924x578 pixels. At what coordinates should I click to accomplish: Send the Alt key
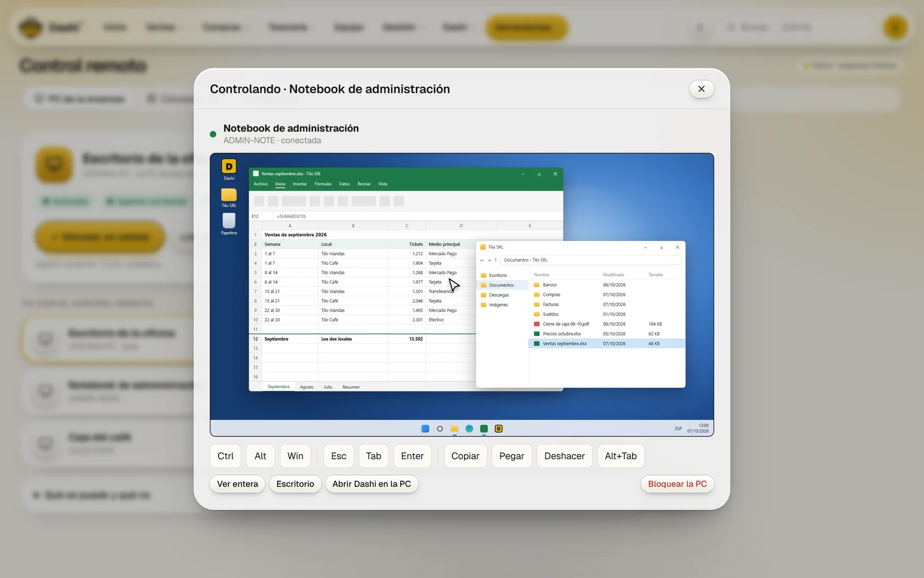[x=260, y=456]
